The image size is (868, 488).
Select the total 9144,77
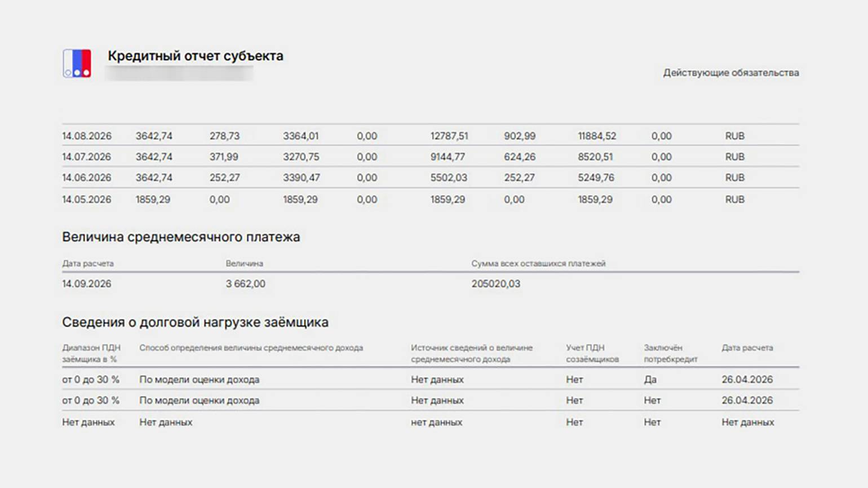coord(448,157)
